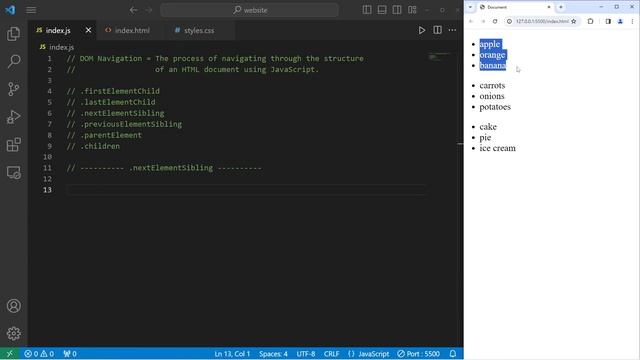Viewport: 640px width, 360px height.
Task: Open the browser extensions puzzle icon
Action: point(590,21)
